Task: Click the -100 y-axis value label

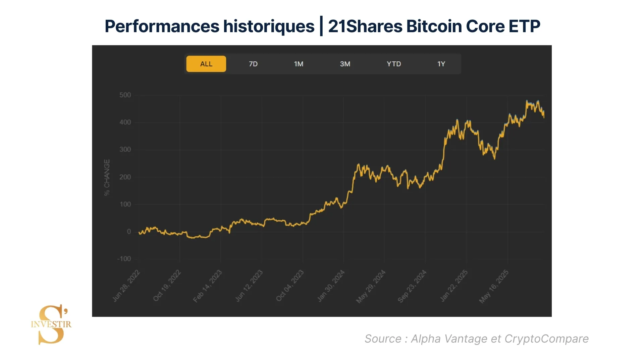Action: tap(124, 259)
